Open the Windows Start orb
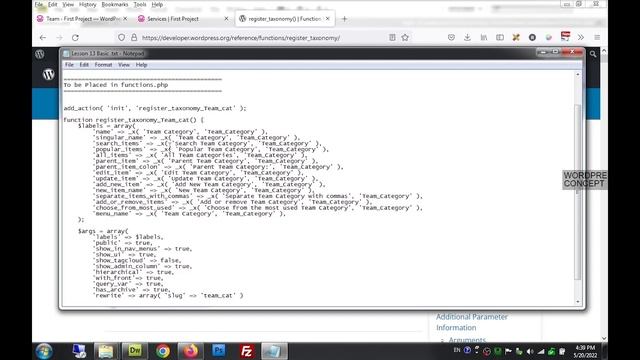Image resolution: width=640 pixels, height=360 pixels. (44, 351)
